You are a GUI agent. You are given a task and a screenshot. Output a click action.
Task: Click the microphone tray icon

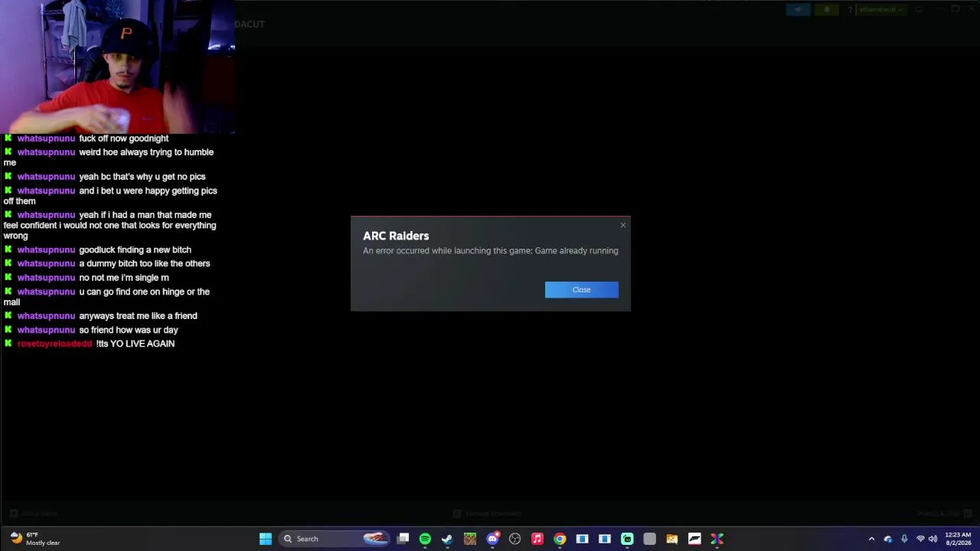click(x=904, y=539)
